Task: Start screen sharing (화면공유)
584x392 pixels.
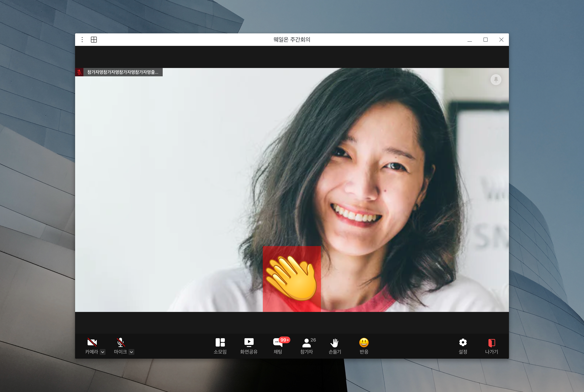Action: (249, 346)
